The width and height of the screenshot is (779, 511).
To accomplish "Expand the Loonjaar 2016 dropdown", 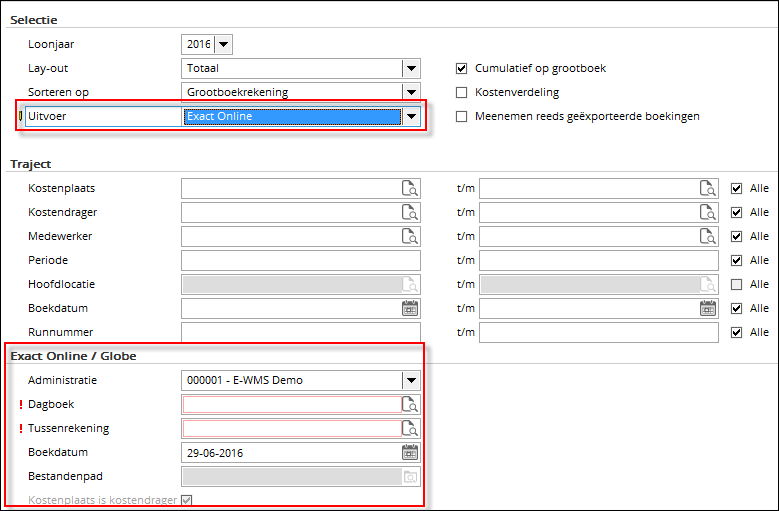I will pyautogui.click(x=223, y=44).
